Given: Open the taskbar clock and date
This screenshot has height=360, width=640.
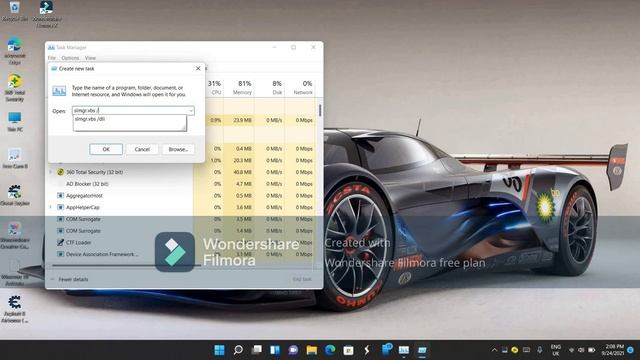Looking at the screenshot, I should pos(613,350).
